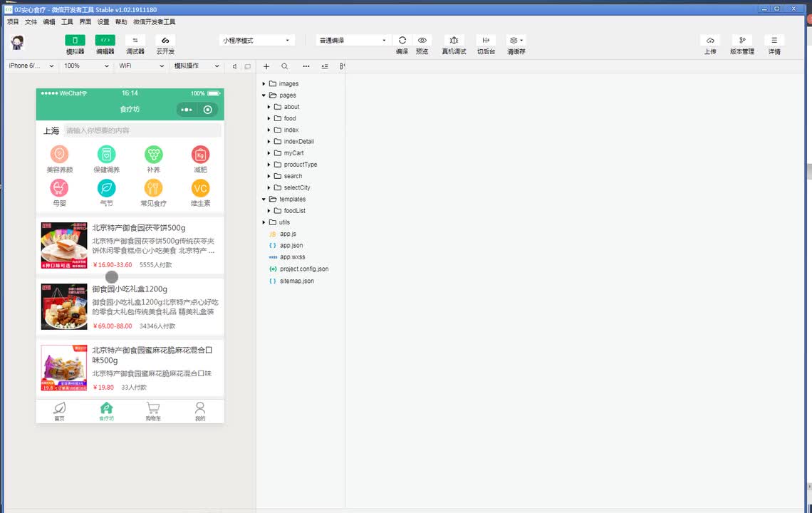Open the 编辑 menu
Viewport: 812px width, 513px height.
tap(49, 22)
